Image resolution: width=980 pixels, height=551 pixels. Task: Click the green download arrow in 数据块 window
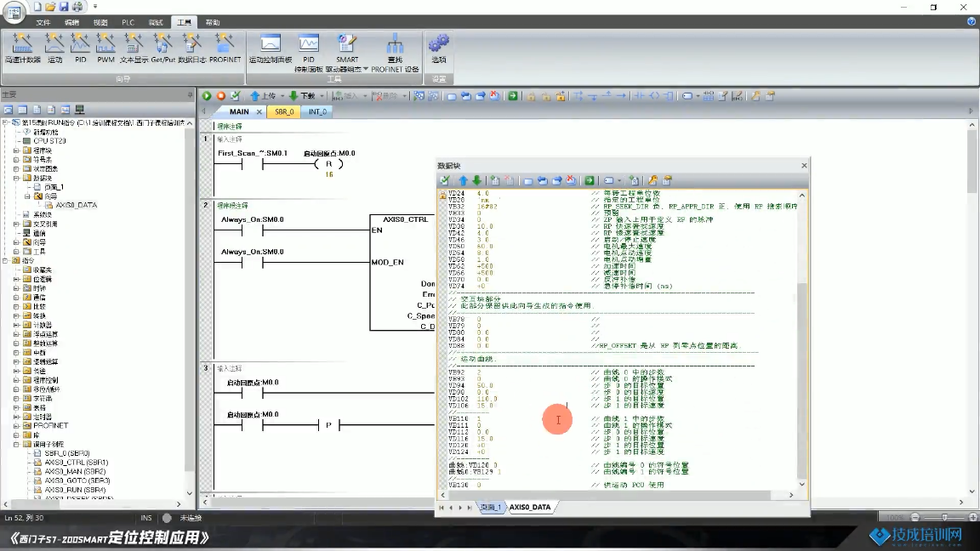[477, 180]
